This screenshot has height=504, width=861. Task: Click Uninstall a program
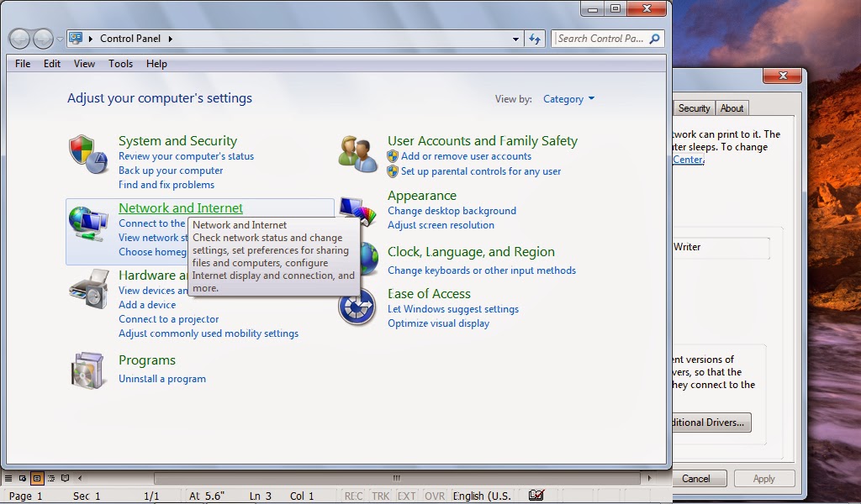(x=162, y=379)
